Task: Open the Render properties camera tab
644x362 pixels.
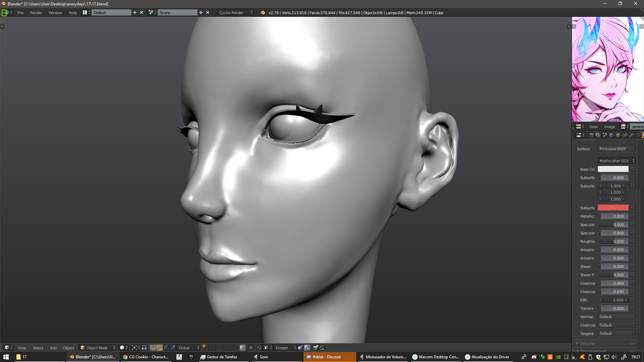Action: pyautogui.click(x=592, y=135)
